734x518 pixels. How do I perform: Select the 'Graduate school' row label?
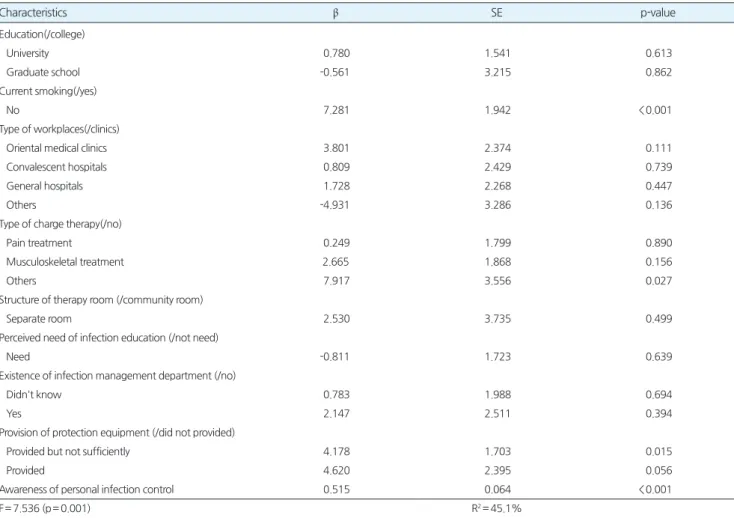coord(43,72)
